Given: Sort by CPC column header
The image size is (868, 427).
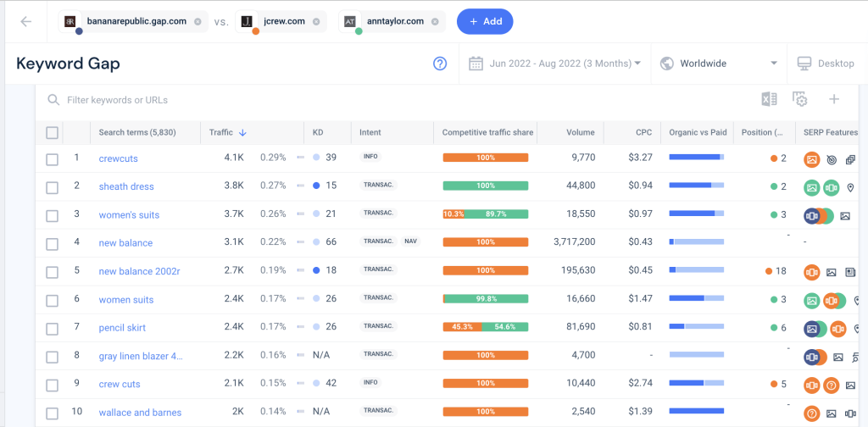Looking at the screenshot, I should [x=644, y=133].
